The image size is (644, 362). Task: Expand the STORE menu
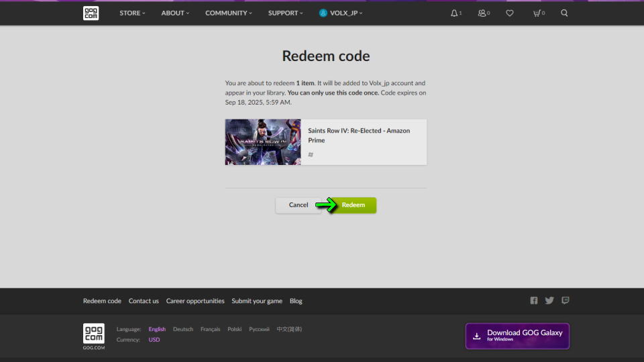point(132,13)
